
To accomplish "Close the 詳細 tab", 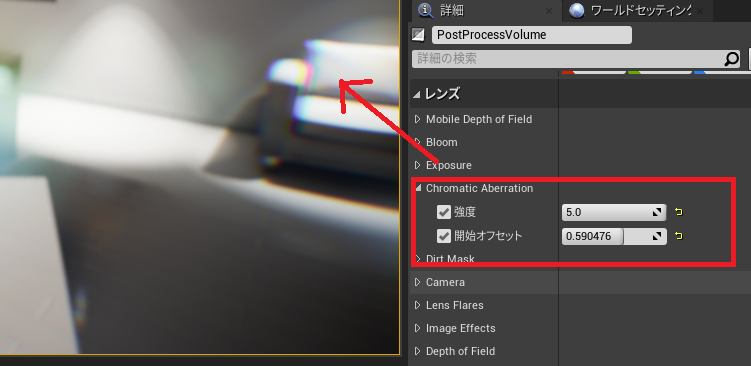I will point(549,11).
